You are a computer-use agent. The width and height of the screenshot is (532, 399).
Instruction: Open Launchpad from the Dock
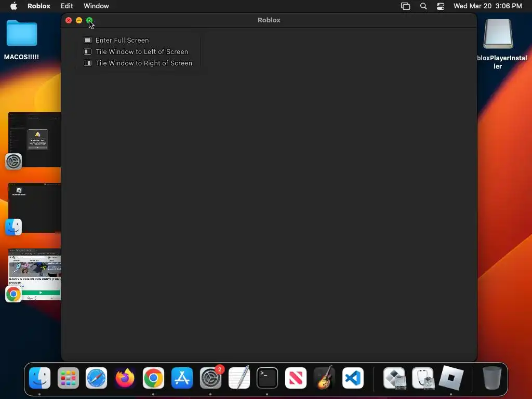[x=68, y=378]
